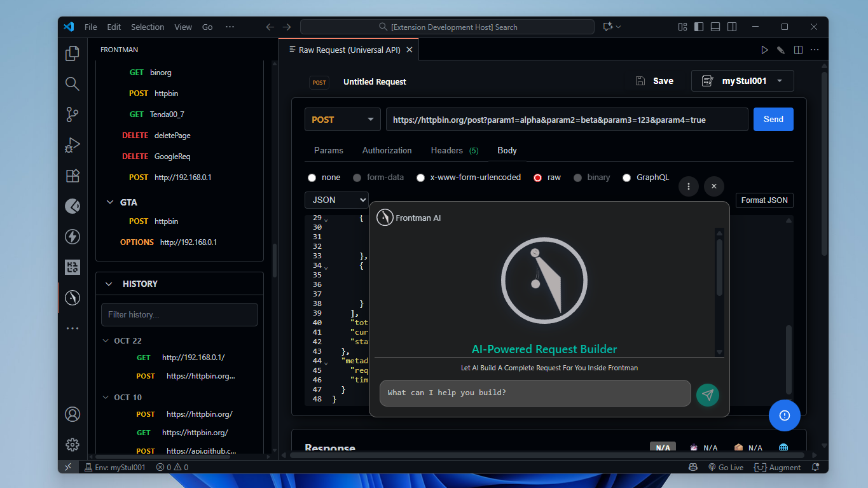Open the Copilot chat icon in title bar
The width and height of the screenshot is (868, 488).
tap(608, 27)
